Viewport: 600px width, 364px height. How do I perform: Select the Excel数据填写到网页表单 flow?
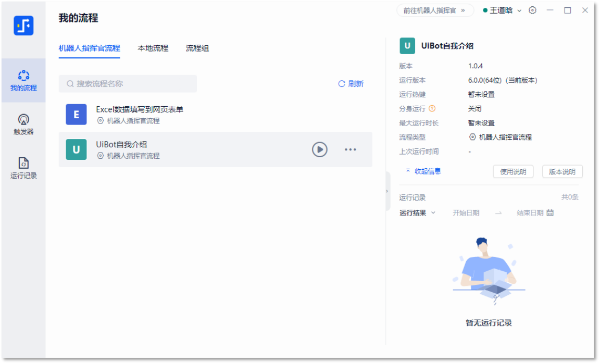[215, 115]
